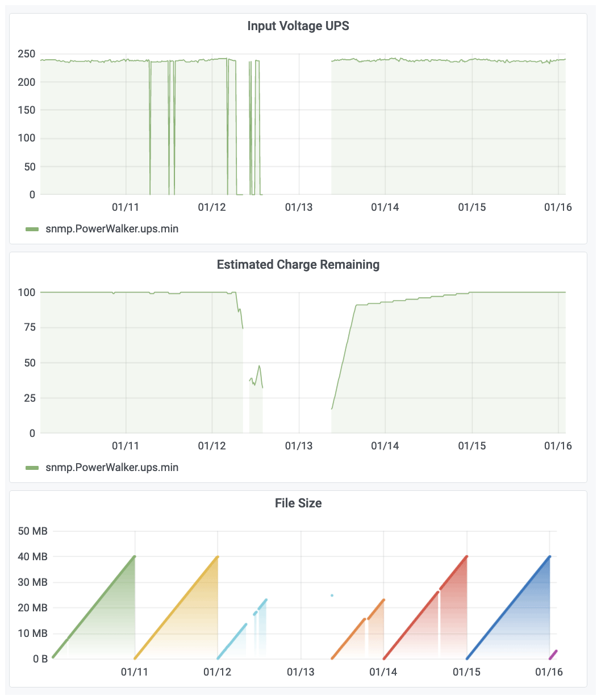Click green legend color swatch in Estimated Charge panel
This screenshot has width=601, height=700.
tap(32, 468)
